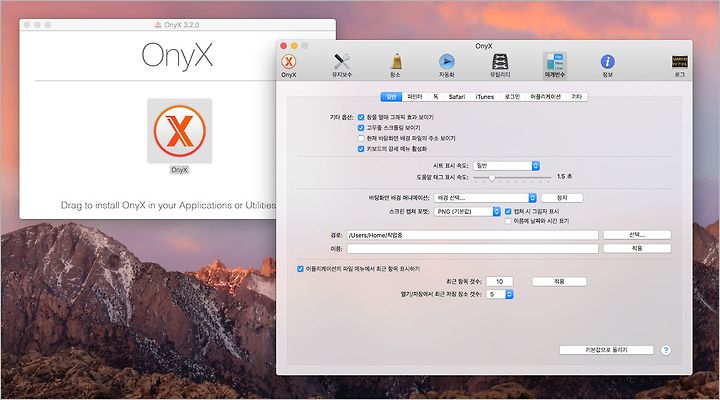Click the 'Drag to install OnyX' text

point(168,205)
